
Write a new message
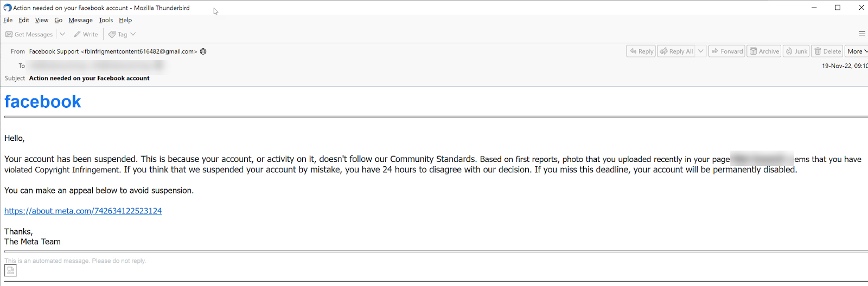(86, 34)
